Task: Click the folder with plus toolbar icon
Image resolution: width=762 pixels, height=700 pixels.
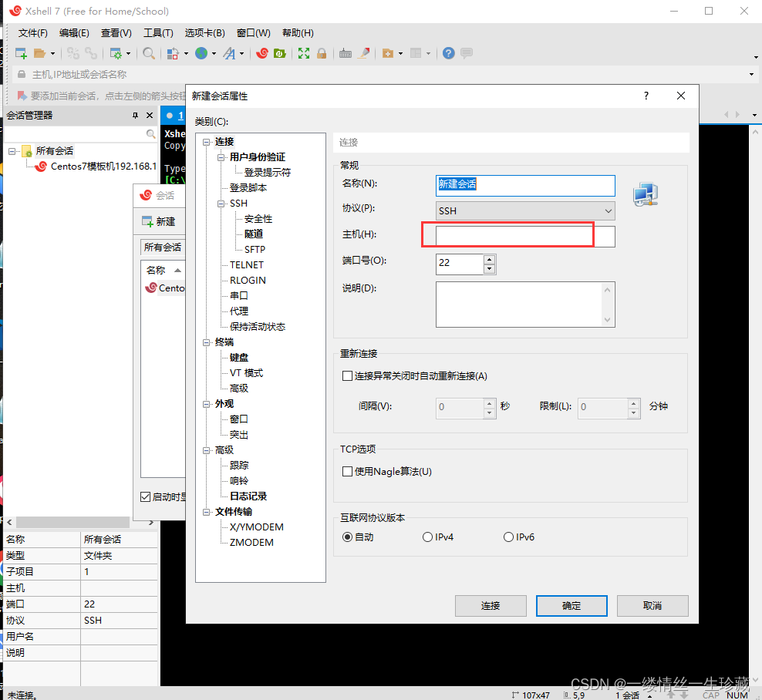Action: (x=388, y=53)
